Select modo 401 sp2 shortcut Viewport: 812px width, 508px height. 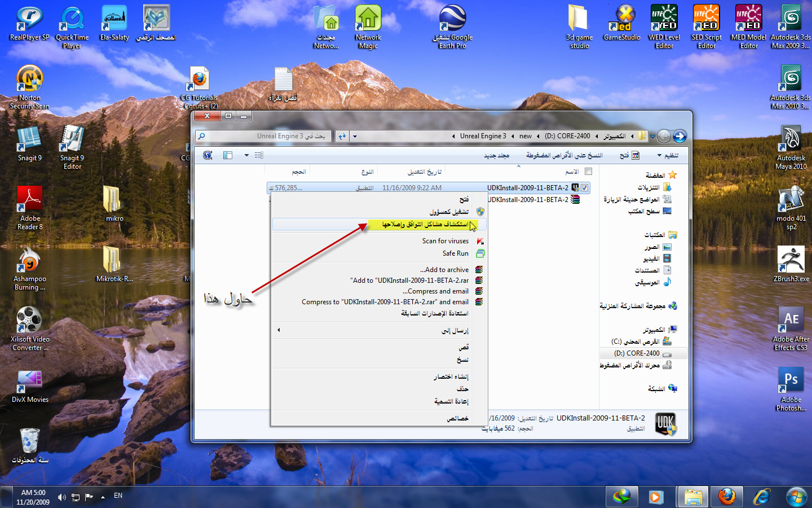(791, 208)
